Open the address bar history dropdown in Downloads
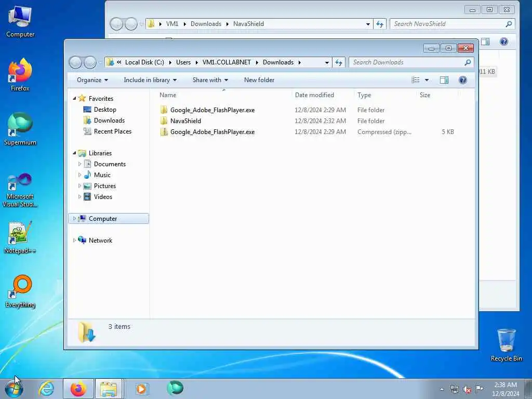Image resolution: width=532 pixels, height=399 pixels. [327, 62]
